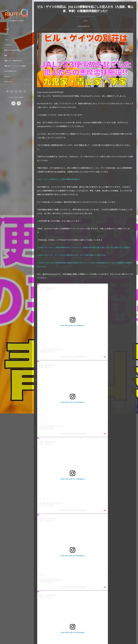Open the 動画 menu item
Image resolution: width=138 pixels, height=644 pixels.
[x=16, y=55]
